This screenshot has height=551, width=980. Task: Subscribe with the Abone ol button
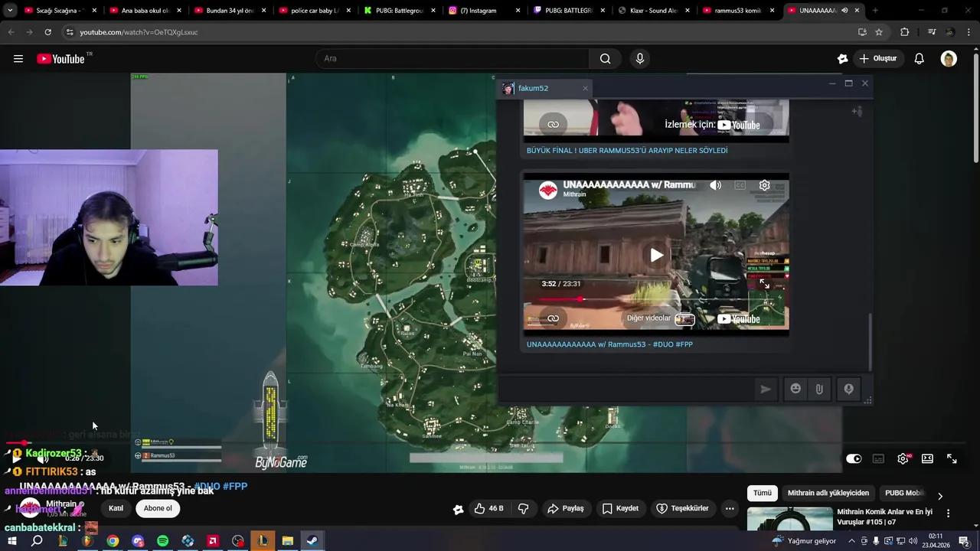pos(158,508)
